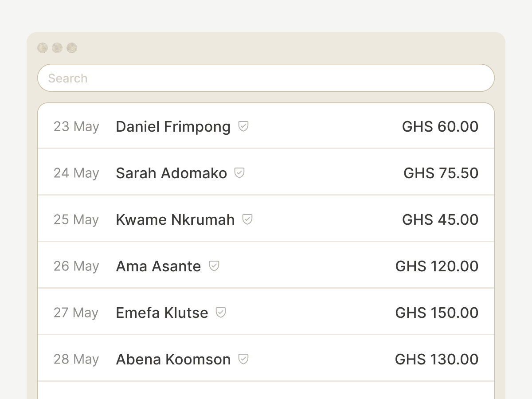The width and height of the screenshot is (532, 399).
Task: Select the 28 May date label
Action: click(76, 360)
